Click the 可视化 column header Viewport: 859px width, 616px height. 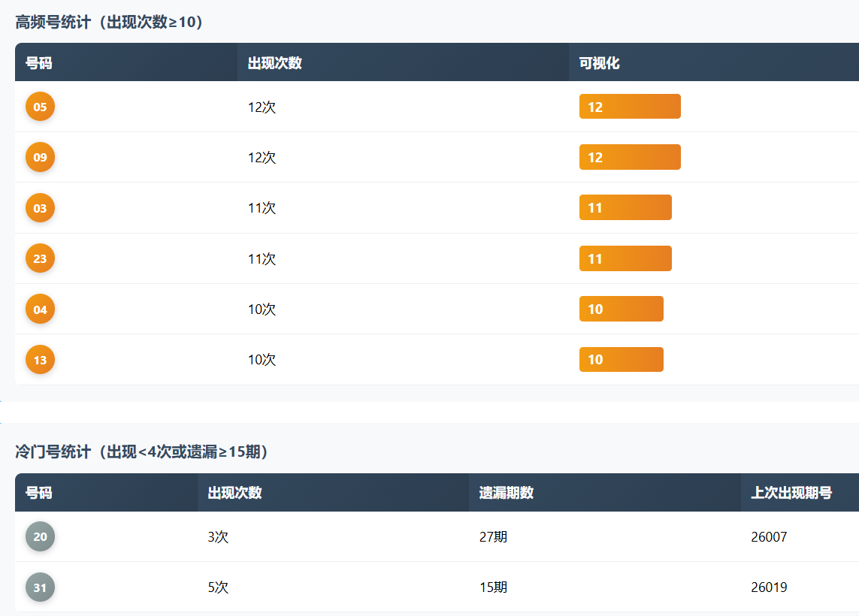pyautogui.click(x=599, y=63)
